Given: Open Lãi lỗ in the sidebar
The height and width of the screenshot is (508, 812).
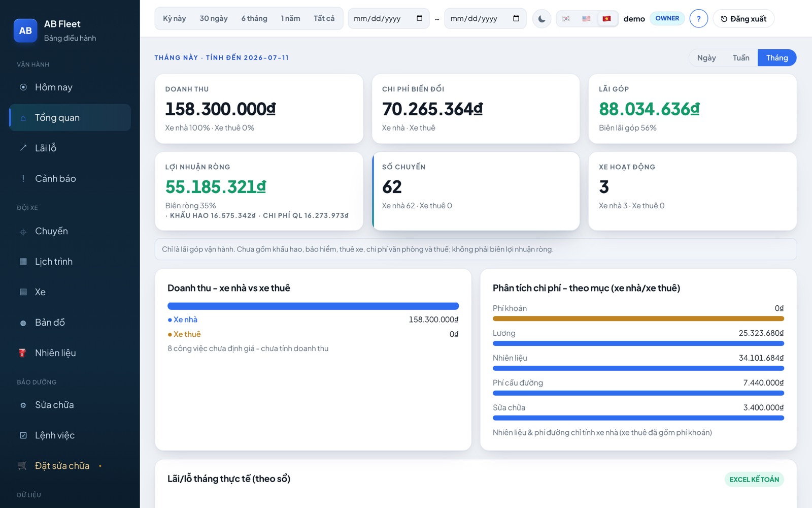Looking at the screenshot, I should (x=70, y=148).
